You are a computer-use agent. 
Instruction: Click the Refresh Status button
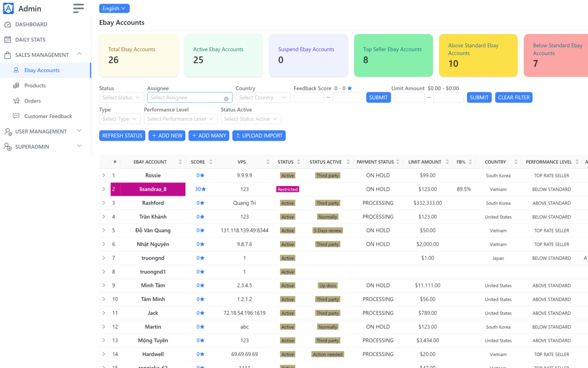point(122,136)
